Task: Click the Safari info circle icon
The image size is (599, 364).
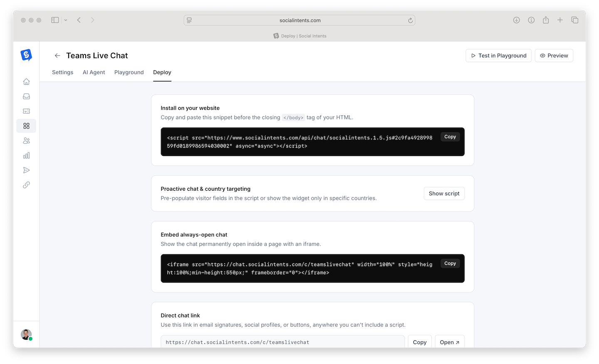Action: [531, 20]
